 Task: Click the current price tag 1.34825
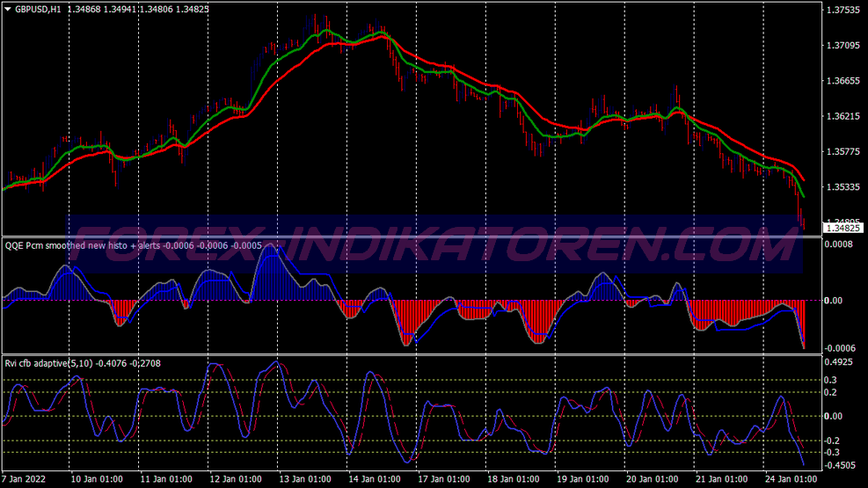(x=843, y=228)
